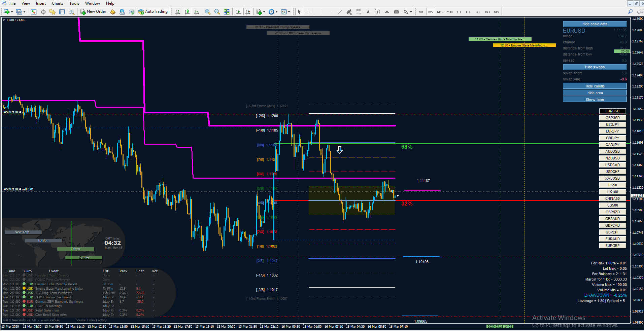Open the Charts menu
Viewport: 644px width, 331px height.
(58, 3)
